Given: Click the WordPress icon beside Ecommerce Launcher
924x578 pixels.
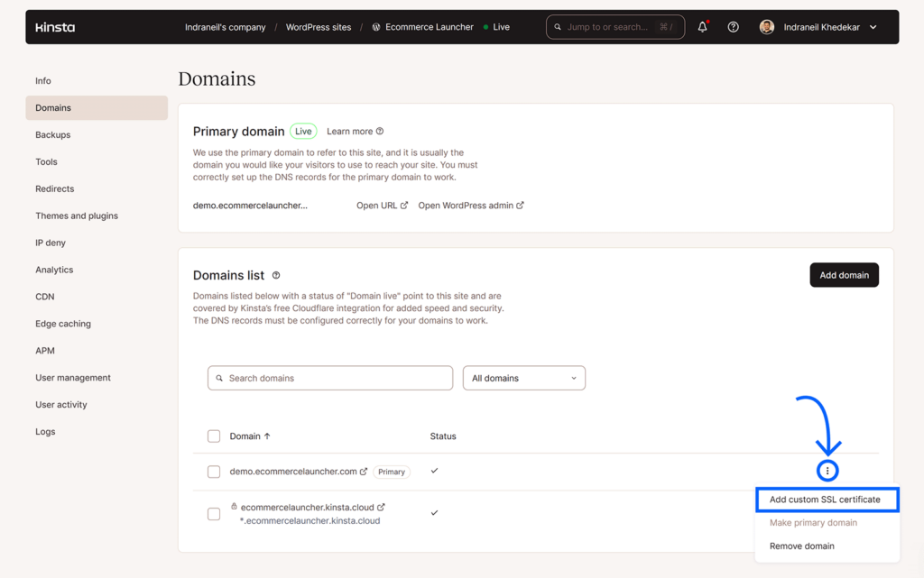Looking at the screenshot, I should coord(376,27).
